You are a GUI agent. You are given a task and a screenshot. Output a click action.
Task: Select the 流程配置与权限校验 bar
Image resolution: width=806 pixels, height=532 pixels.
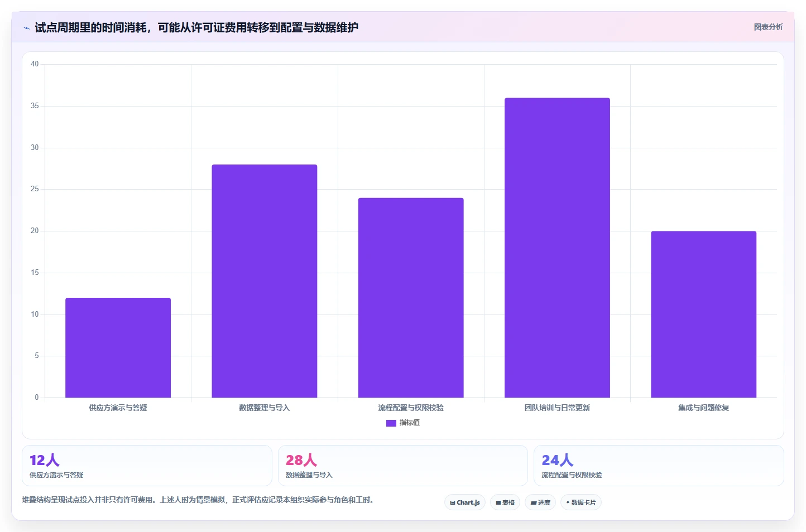tap(411, 298)
